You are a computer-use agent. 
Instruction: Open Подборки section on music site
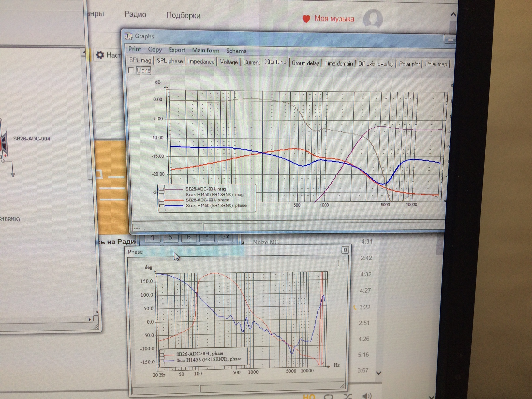pyautogui.click(x=183, y=15)
